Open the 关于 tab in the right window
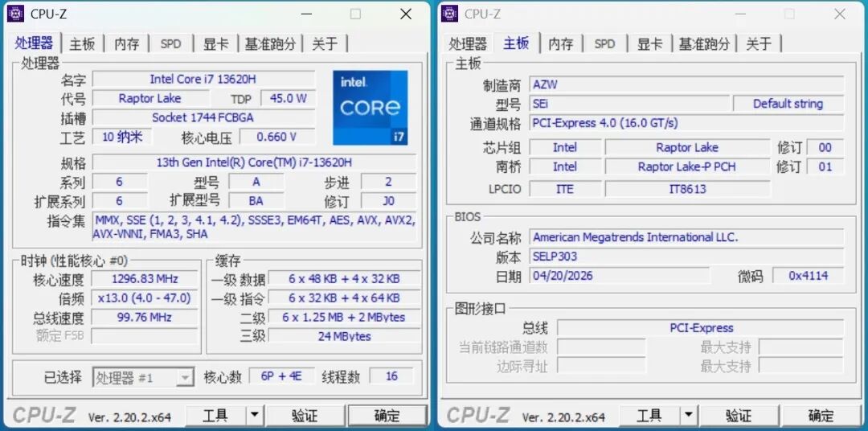 [x=759, y=43]
